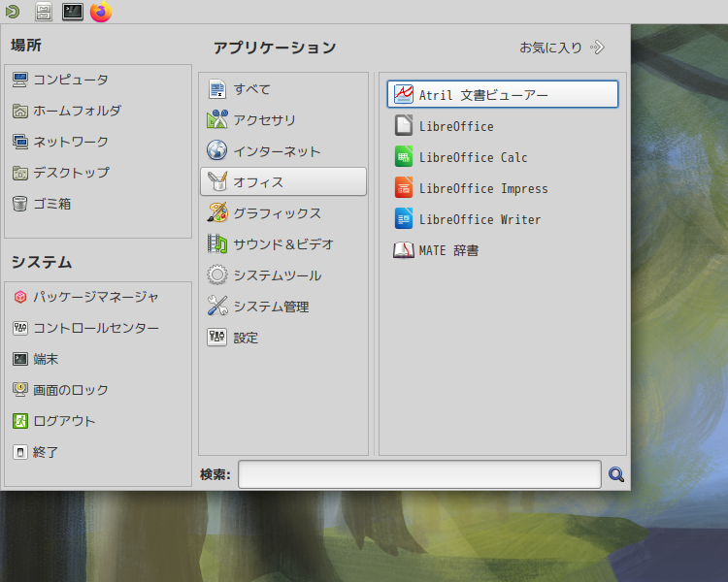728x582 pixels.
Task: Click the 終了 shutdown icon
Action: coord(20,452)
